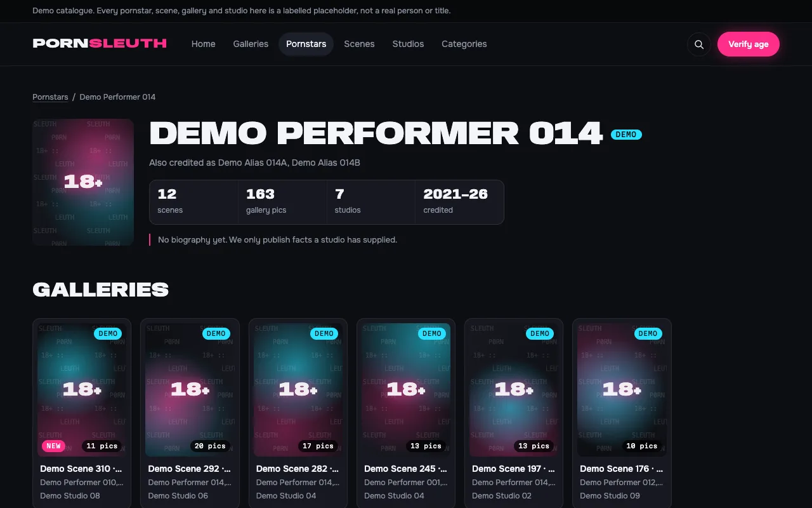Click Demo Studio 02 under Scene 197
This screenshot has height=508, width=812.
502,496
